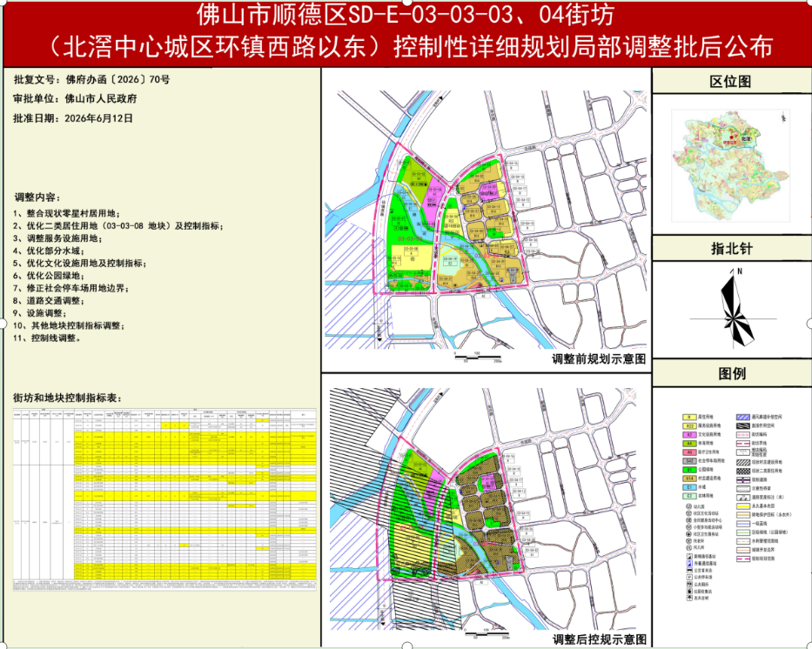Viewport: 812px width, 649px height.
Task: Click the tan H14 village land swatch
Action: click(690, 478)
